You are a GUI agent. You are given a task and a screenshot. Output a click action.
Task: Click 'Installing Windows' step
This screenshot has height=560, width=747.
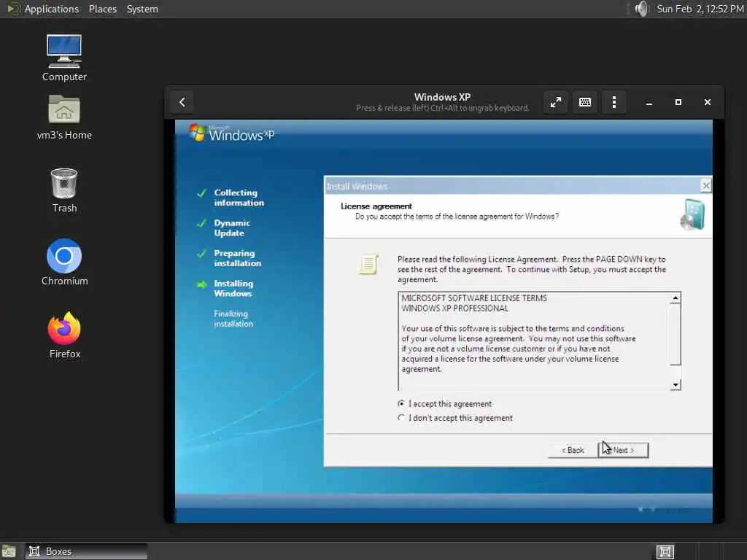click(233, 288)
